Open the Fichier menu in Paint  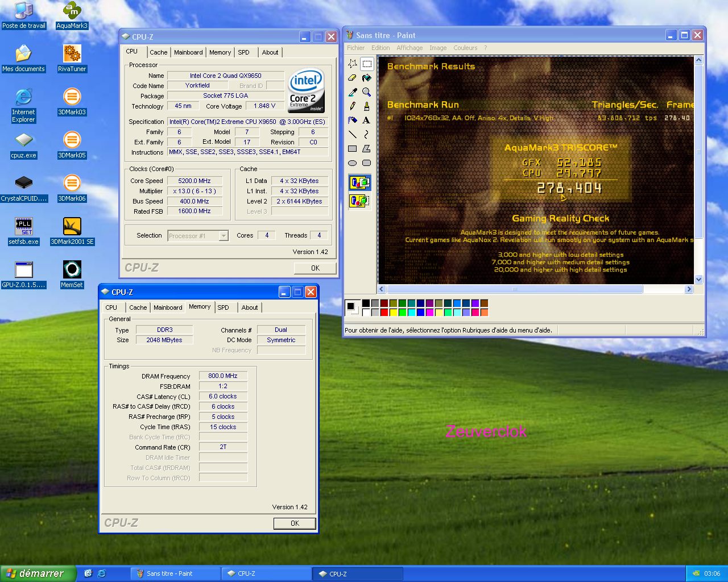[355, 48]
